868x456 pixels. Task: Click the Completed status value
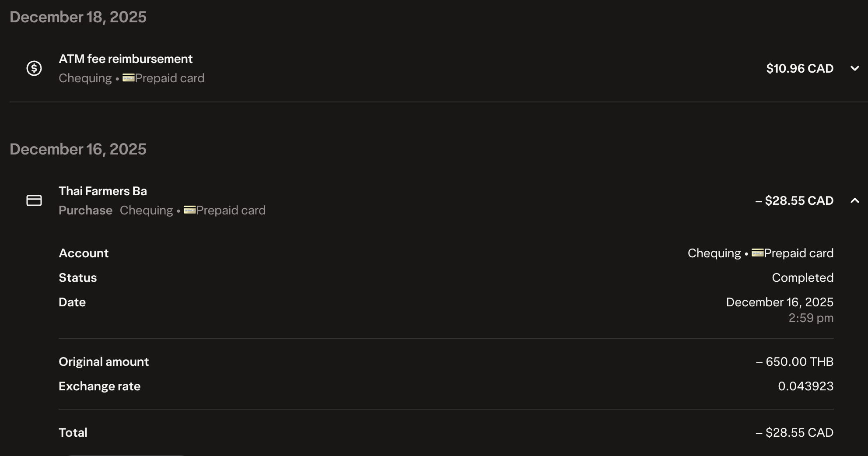click(802, 277)
